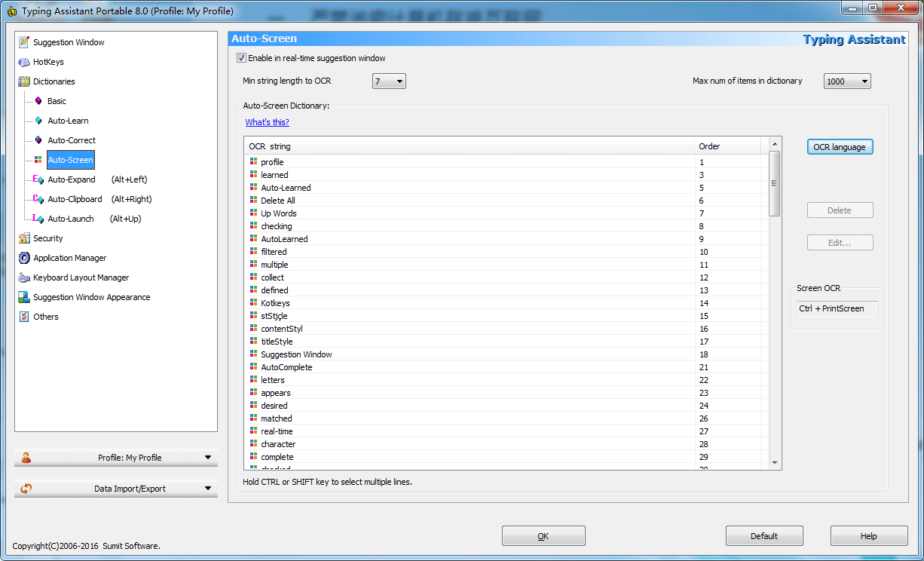Click the Edit... button
This screenshot has height=561, width=924.
point(840,243)
